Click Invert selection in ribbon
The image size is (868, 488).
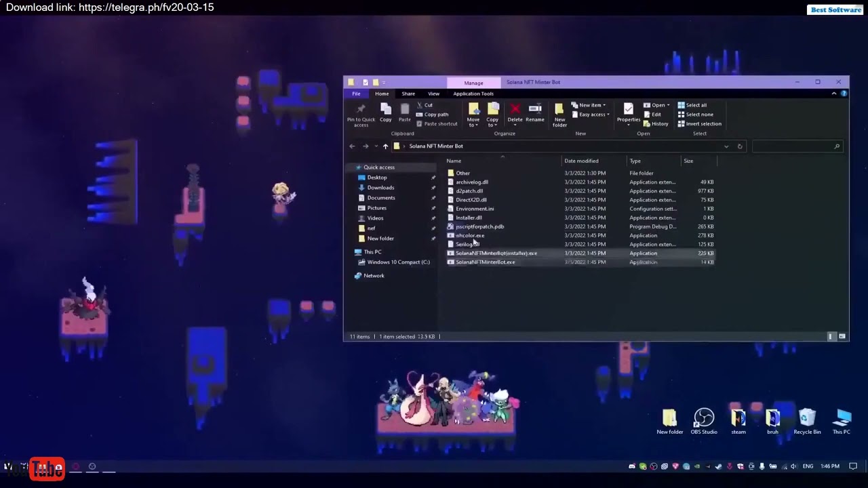pyautogui.click(x=699, y=124)
